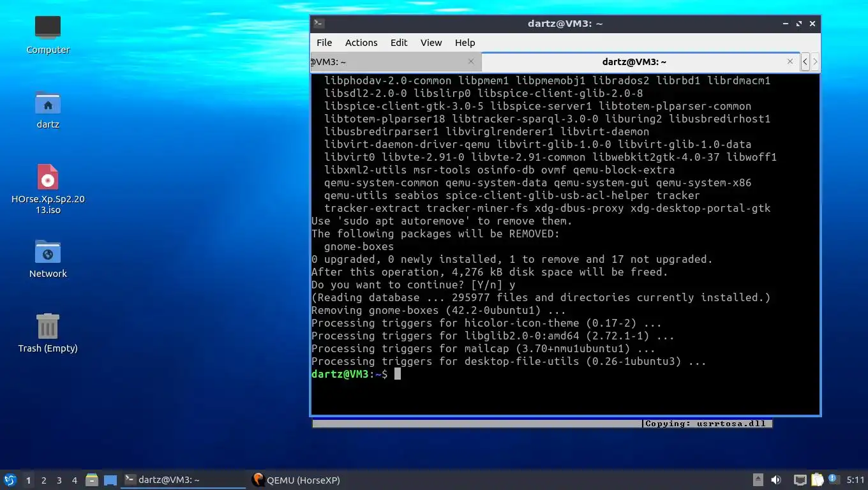The image size is (868, 490).
Task: Click the 'Processing triggers for hicolor-icon-theme' line
Action: [486, 323]
